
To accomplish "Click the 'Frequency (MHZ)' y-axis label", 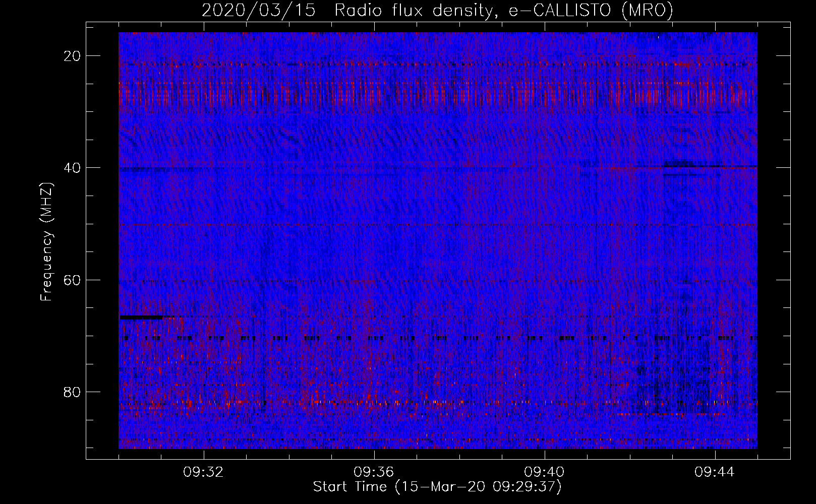I will (x=46, y=242).
